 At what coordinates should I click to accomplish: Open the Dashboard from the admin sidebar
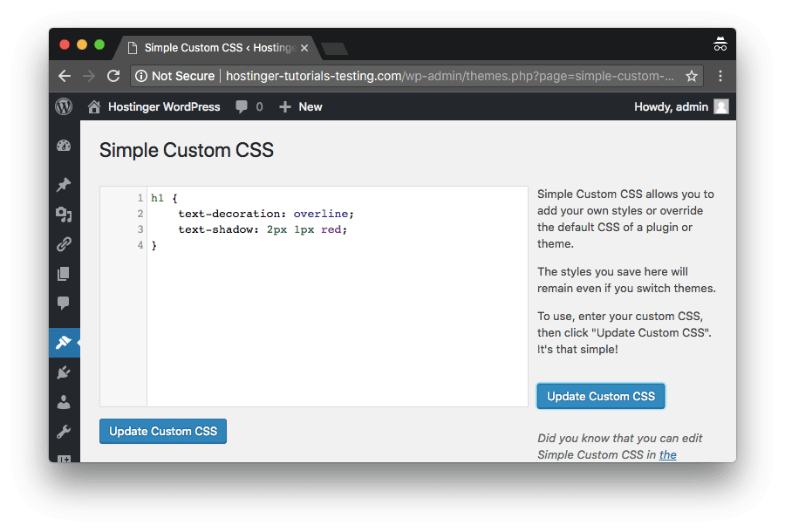tap(64, 145)
